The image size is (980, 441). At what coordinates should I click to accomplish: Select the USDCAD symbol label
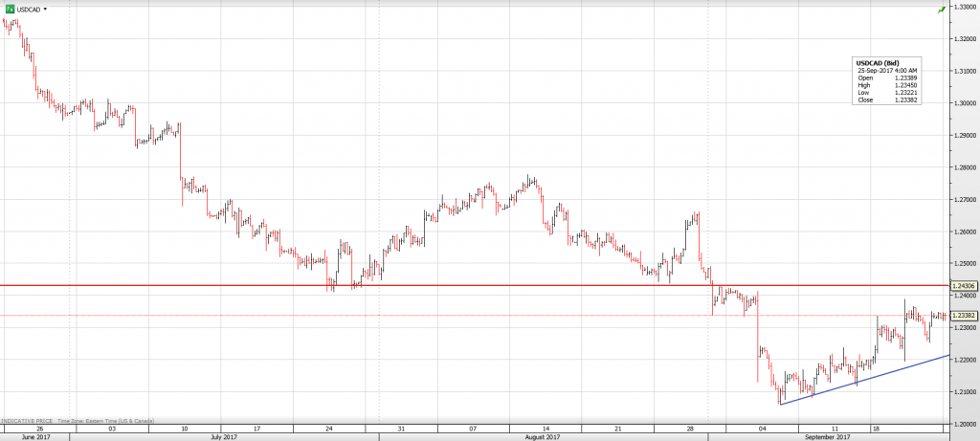tap(28, 9)
